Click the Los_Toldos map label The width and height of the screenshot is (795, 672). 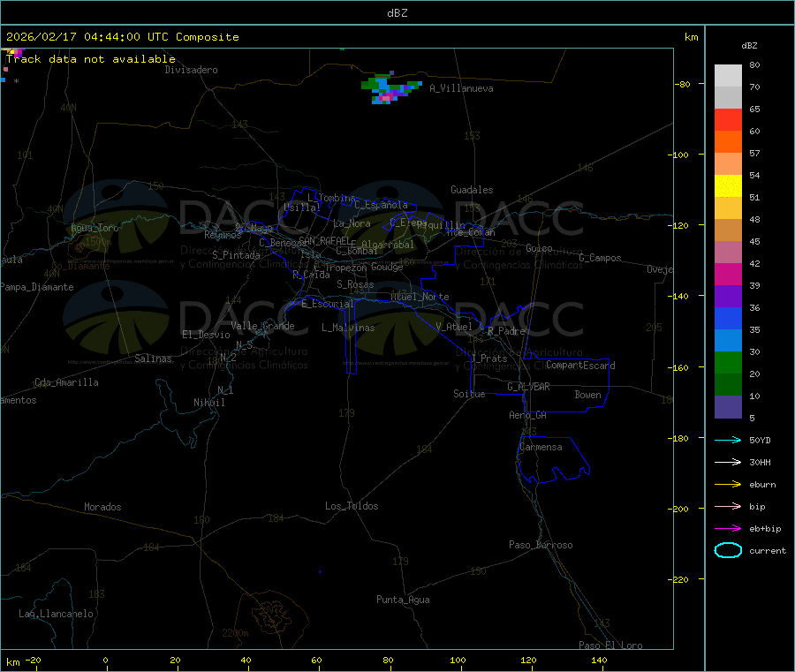352,506
